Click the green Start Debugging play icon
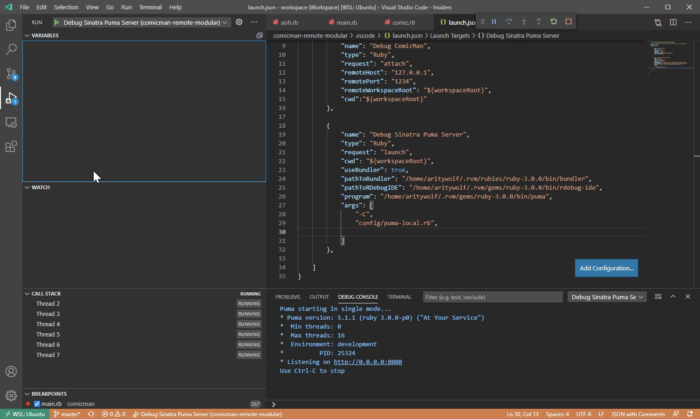Image resolution: width=700 pixels, height=419 pixels. click(x=57, y=22)
